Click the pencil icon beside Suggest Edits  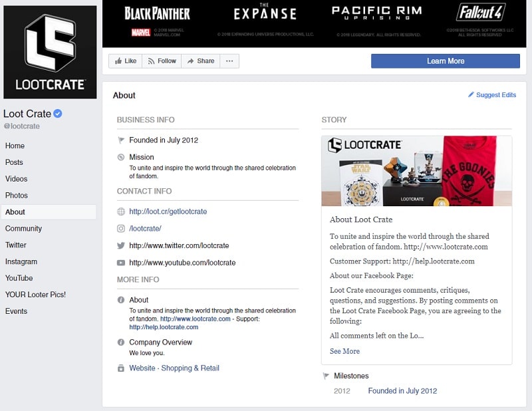(471, 94)
